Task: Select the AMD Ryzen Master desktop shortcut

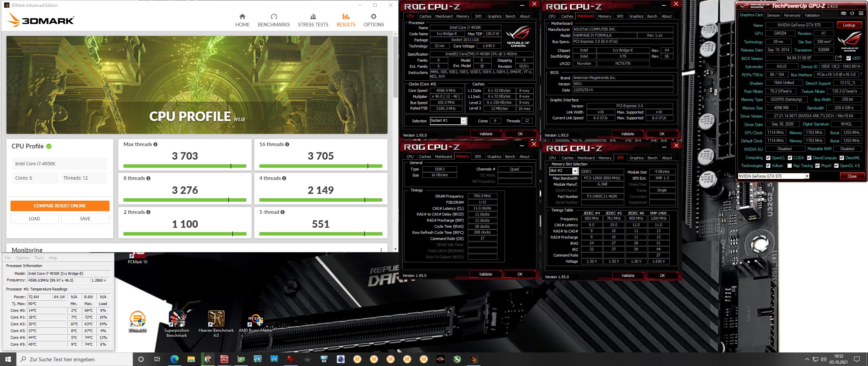Action: [x=256, y=321]
